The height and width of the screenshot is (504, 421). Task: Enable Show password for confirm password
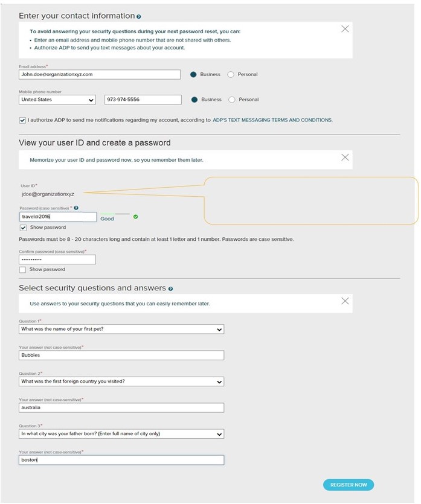(23, 269)
